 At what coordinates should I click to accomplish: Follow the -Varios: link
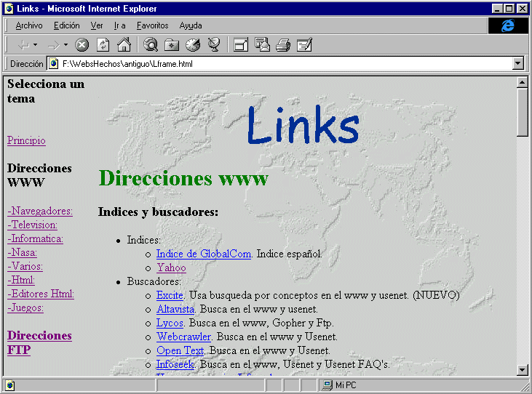pos(25,266)
